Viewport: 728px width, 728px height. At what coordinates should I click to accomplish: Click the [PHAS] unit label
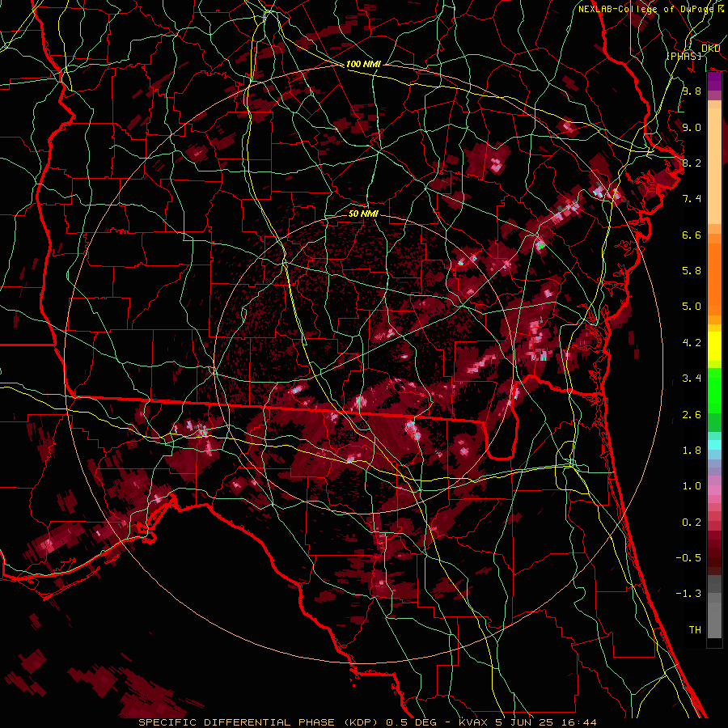[684, 57]
